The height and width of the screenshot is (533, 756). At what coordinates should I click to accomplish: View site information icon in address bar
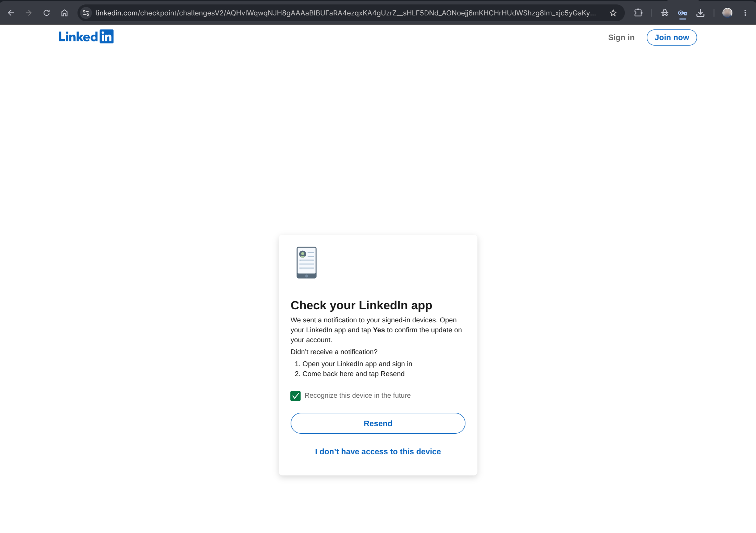[86, 13]
